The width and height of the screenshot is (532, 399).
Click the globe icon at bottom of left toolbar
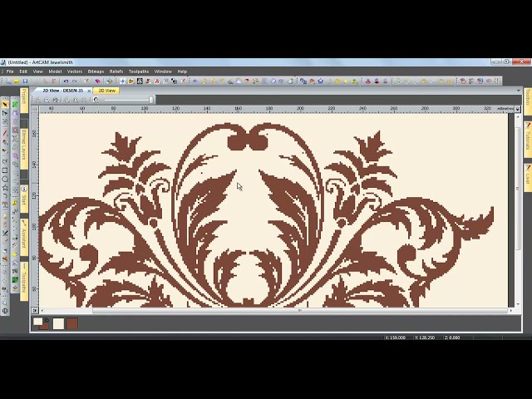coord(5,310)
